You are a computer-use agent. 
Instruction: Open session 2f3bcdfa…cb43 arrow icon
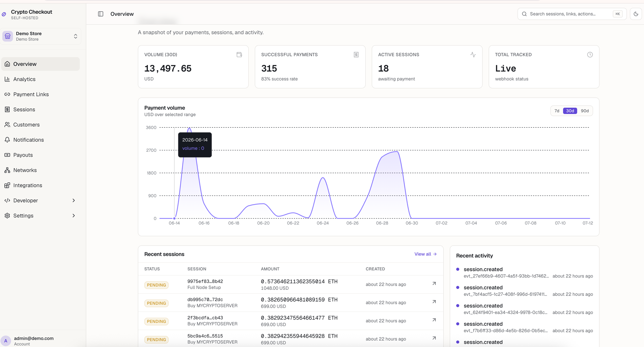434,320
